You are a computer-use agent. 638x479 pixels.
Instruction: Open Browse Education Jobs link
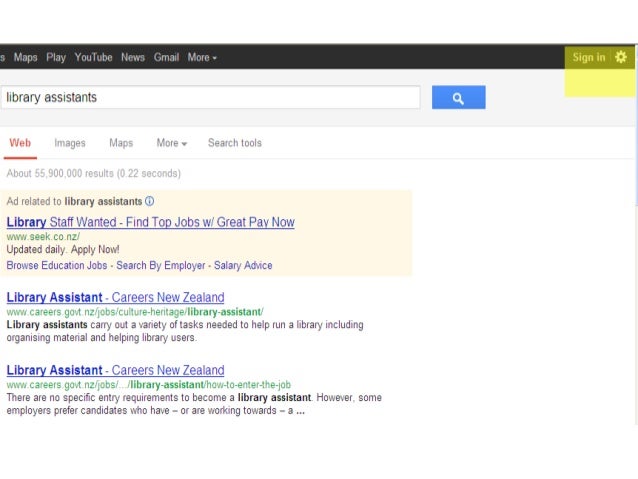[x=57, y=265]
